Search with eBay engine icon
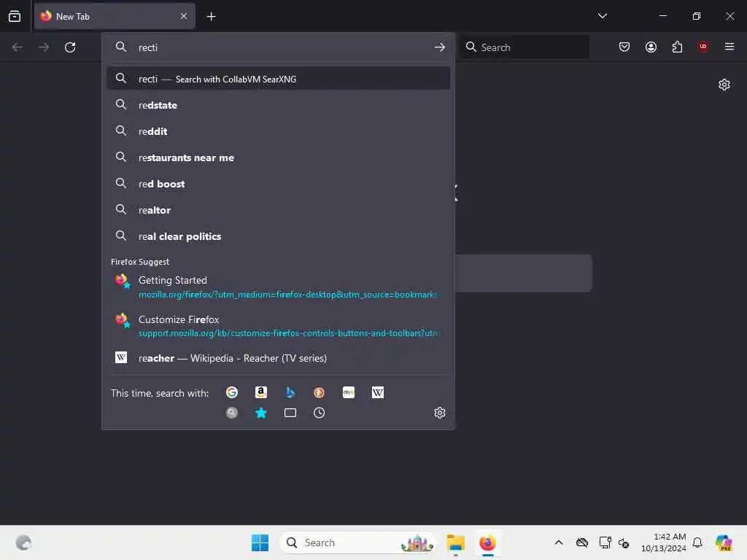 coord(349,392)
